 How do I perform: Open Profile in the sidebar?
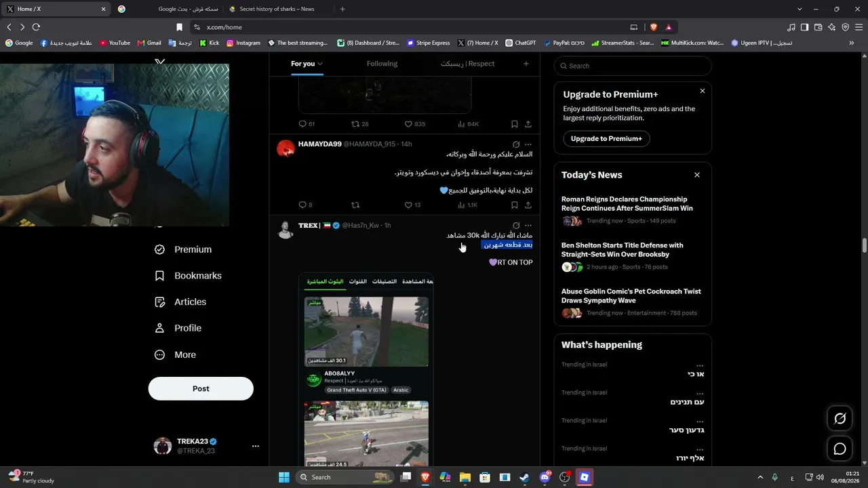(178, 328)
